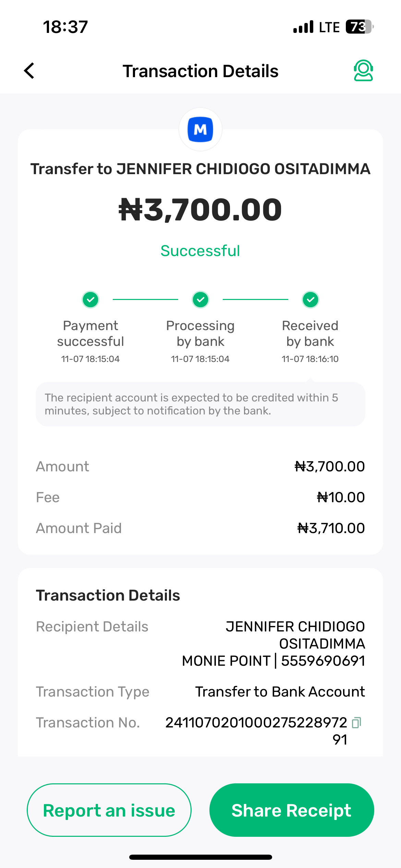Tap the Moniepoint bank logo
This screenshot has width=401, height=868.
200,130
